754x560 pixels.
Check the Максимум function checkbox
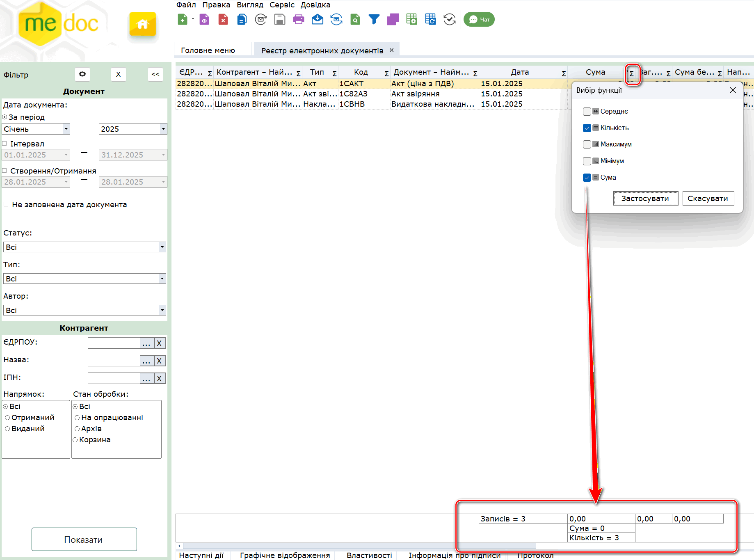587,144
